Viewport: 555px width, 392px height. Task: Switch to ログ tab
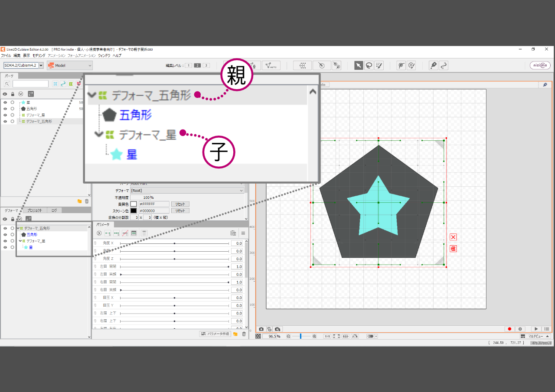tap(54, 211)
